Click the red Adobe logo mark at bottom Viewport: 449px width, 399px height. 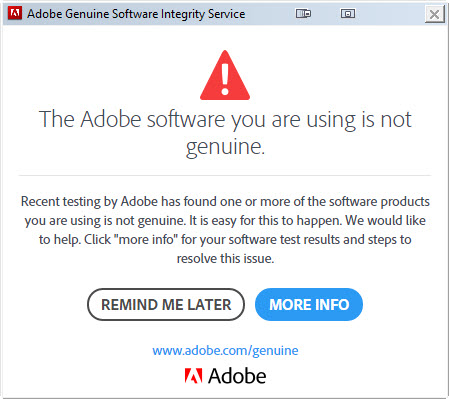pyautogui.click(x=193, y=376)
